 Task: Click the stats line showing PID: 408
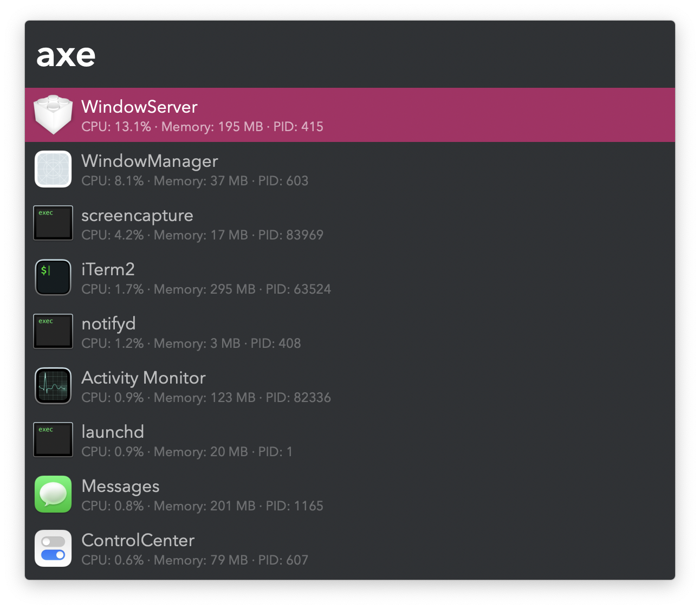pyautogui.click(x=191, y=344)
